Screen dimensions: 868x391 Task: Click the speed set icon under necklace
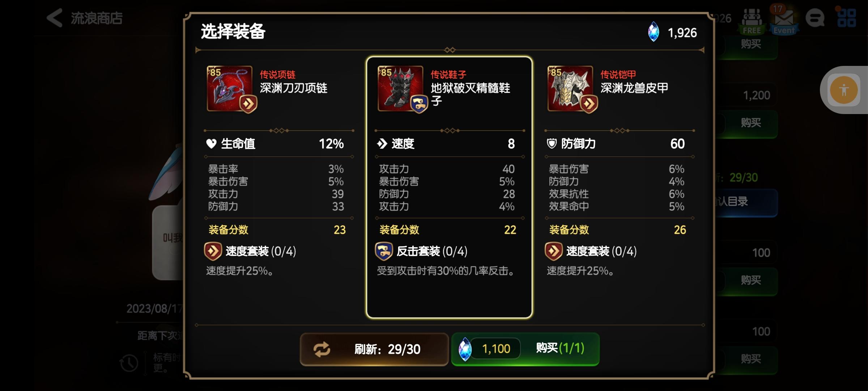[x=213, y=251]
